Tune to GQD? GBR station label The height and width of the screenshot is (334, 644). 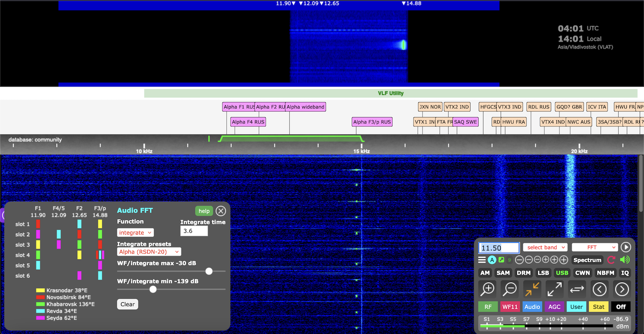pos(569,107)
